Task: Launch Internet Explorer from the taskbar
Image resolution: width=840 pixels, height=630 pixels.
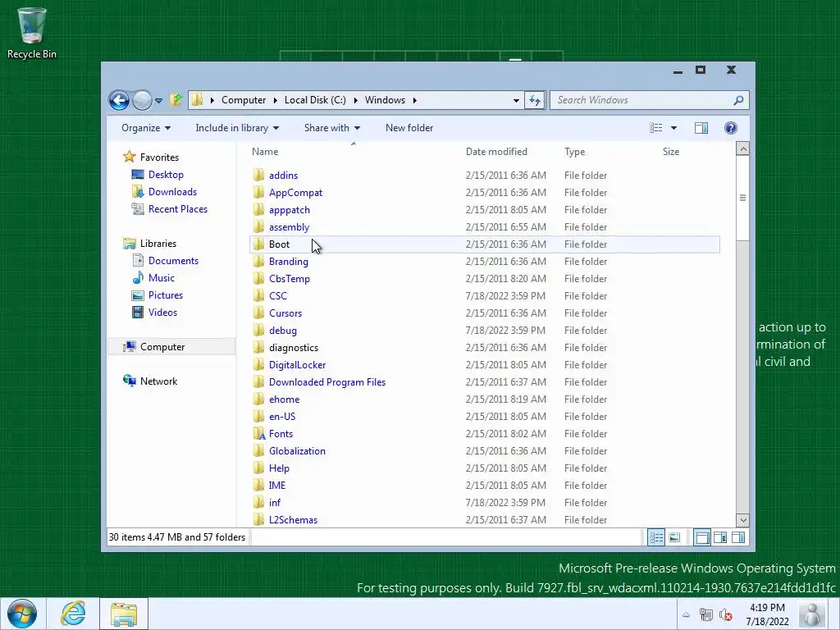Action: [x=73, y=614]
